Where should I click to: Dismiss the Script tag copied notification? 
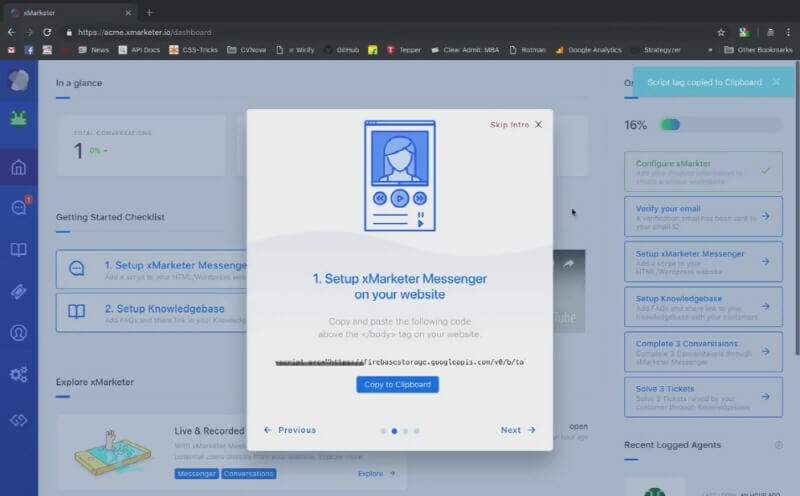point(776,82)
